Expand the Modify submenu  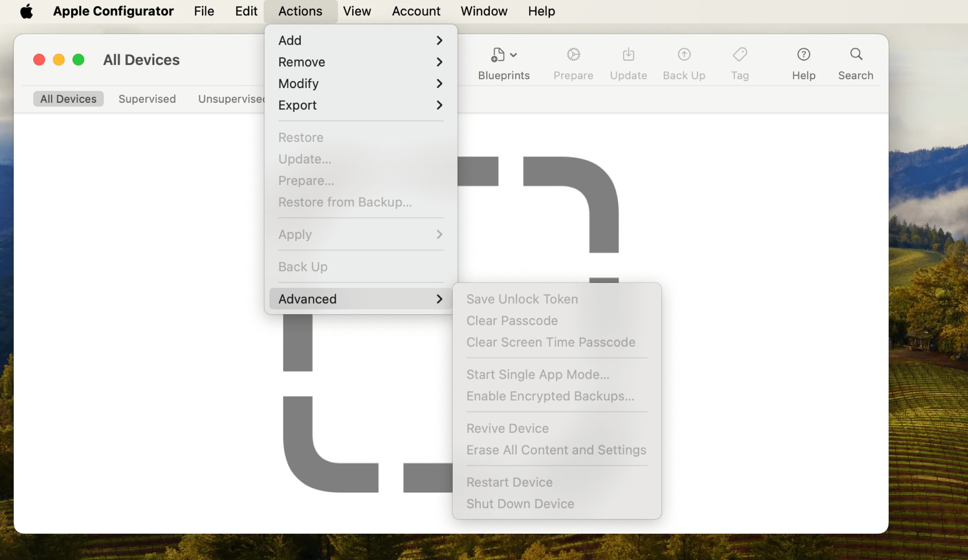pyautogui.click(x=360, y=83)
